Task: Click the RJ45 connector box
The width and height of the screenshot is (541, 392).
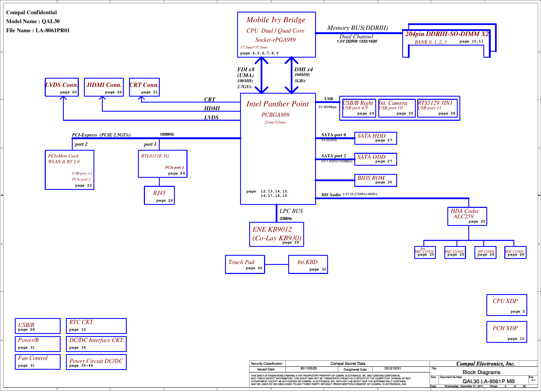Action: pos(159,195)
